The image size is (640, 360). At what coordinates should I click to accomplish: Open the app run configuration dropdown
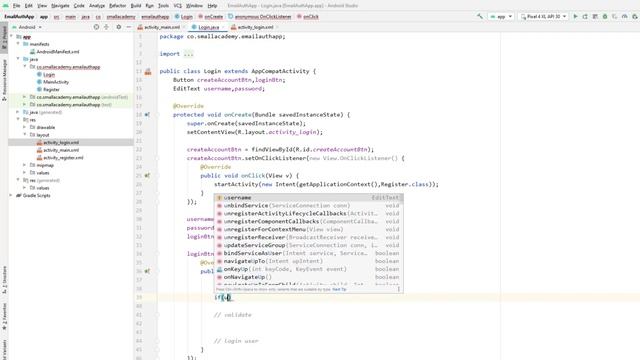coord(501,16)
